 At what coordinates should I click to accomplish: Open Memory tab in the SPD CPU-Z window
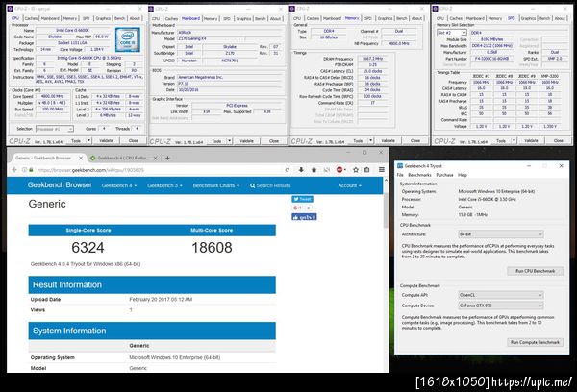[495, 18]
